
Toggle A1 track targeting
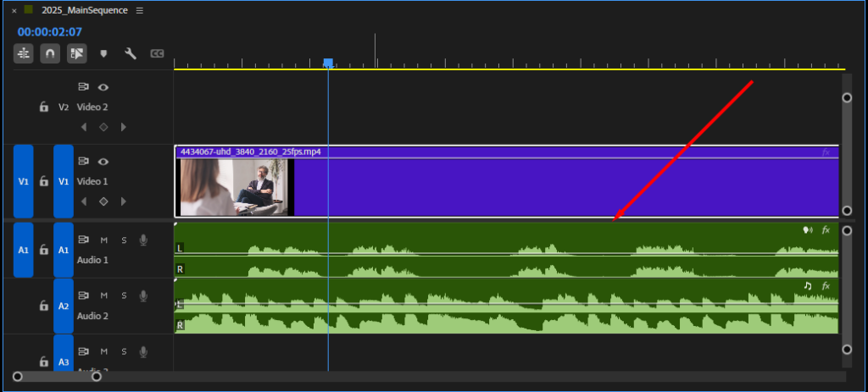tap(64, 250)
